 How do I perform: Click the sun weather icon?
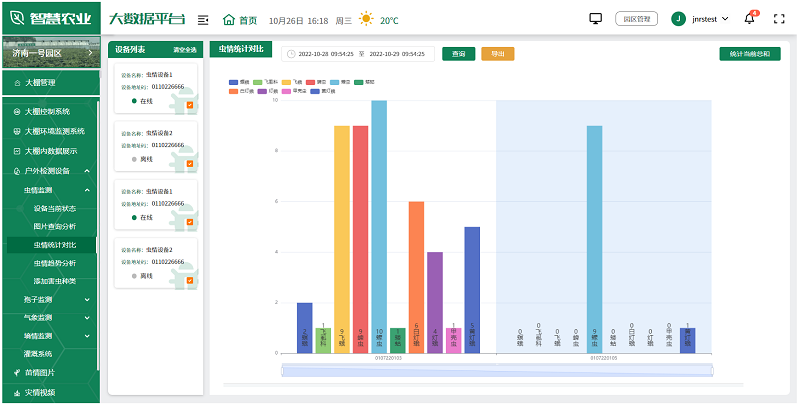pos(367,19)
